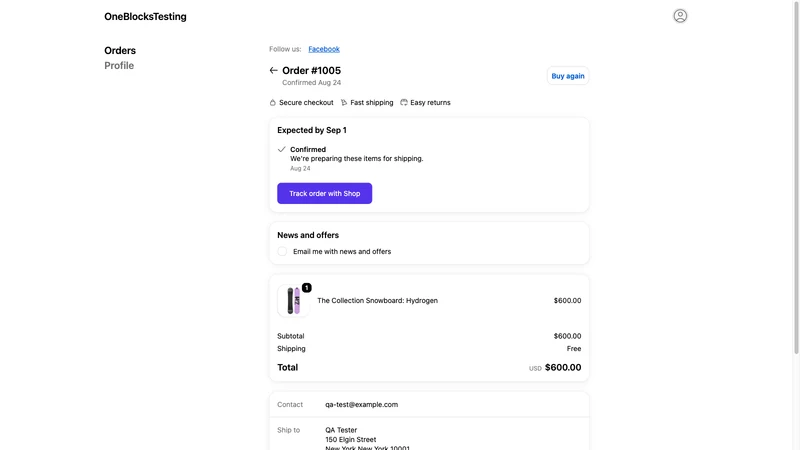This screenshot has width=800, height=450.
Task: Switch to the Profile section
Action: point(119,65)
